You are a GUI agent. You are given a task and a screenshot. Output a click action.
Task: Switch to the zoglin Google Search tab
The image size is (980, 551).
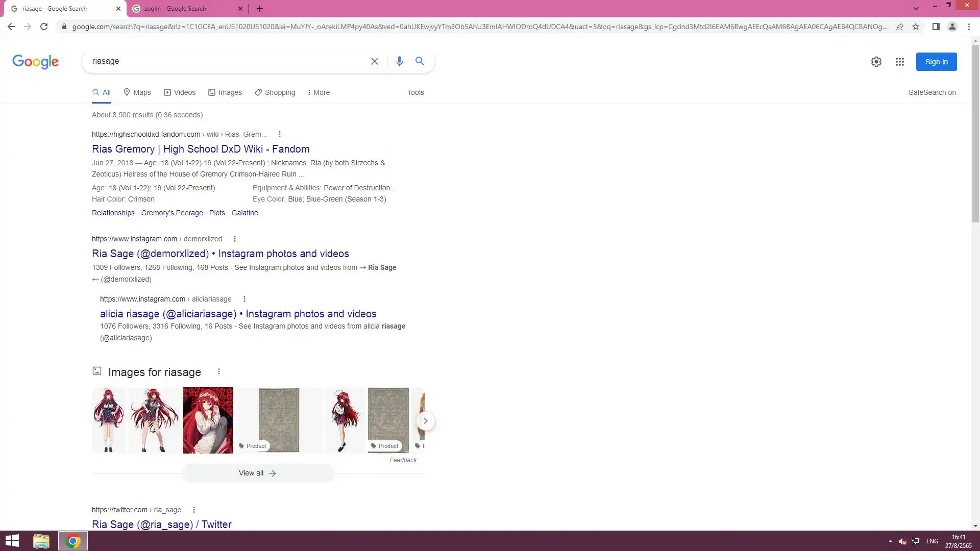click(x=175, y=9)
